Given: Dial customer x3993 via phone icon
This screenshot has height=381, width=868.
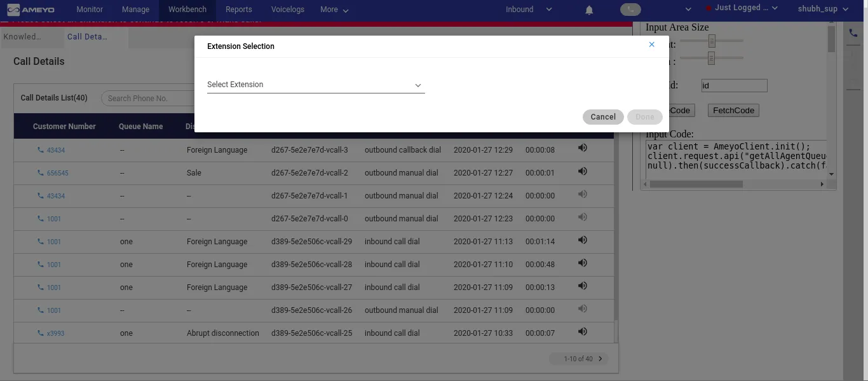Looking at the screenshot, I should pos(41,333).
